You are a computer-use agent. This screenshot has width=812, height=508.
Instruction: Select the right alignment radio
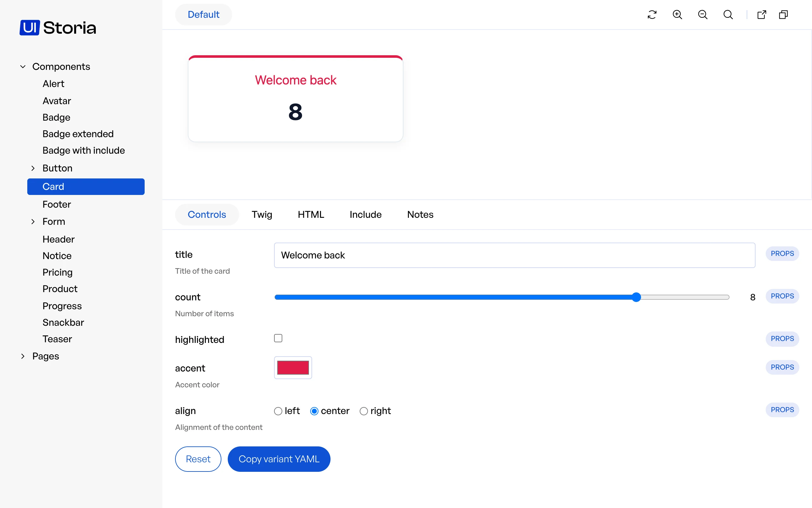coord(364,411)
